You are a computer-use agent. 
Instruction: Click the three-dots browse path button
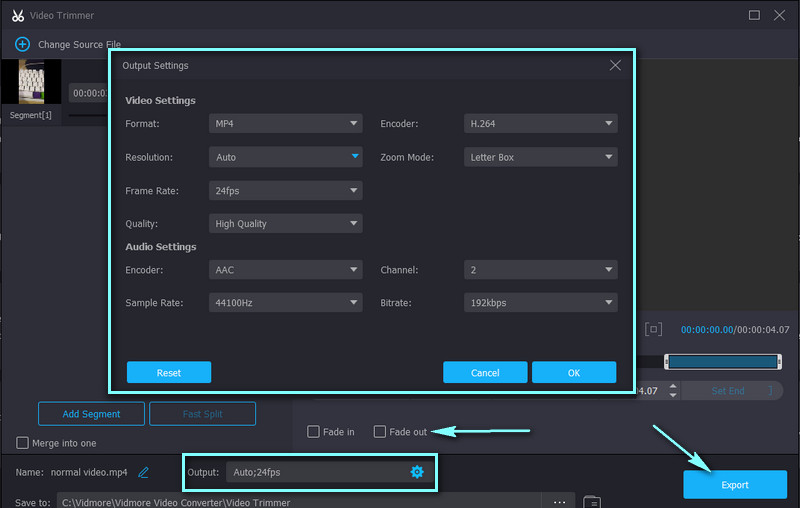(560, 502)
